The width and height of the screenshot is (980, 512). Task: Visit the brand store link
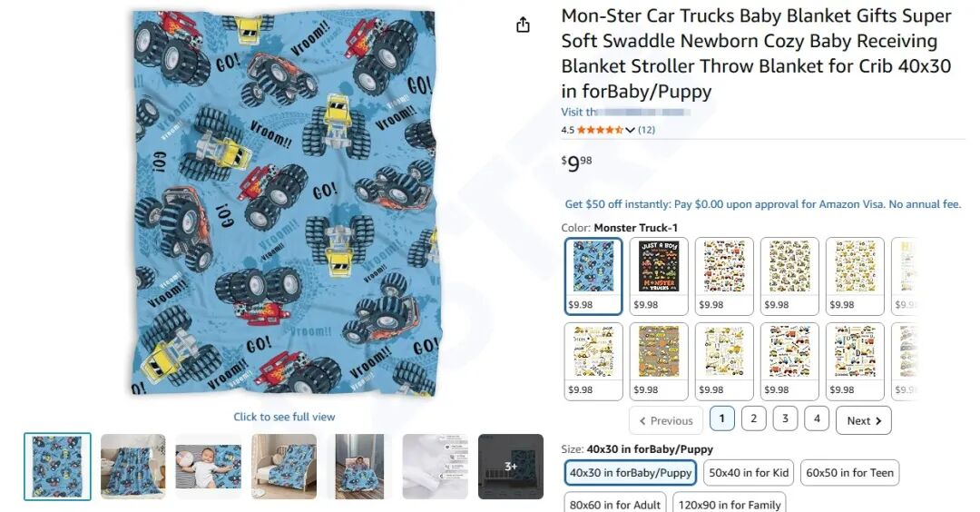point(626,112)
